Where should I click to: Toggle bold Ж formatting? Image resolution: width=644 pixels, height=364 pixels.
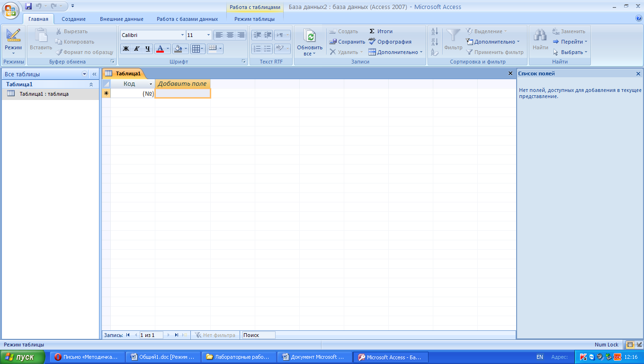(x=126, y=48)
